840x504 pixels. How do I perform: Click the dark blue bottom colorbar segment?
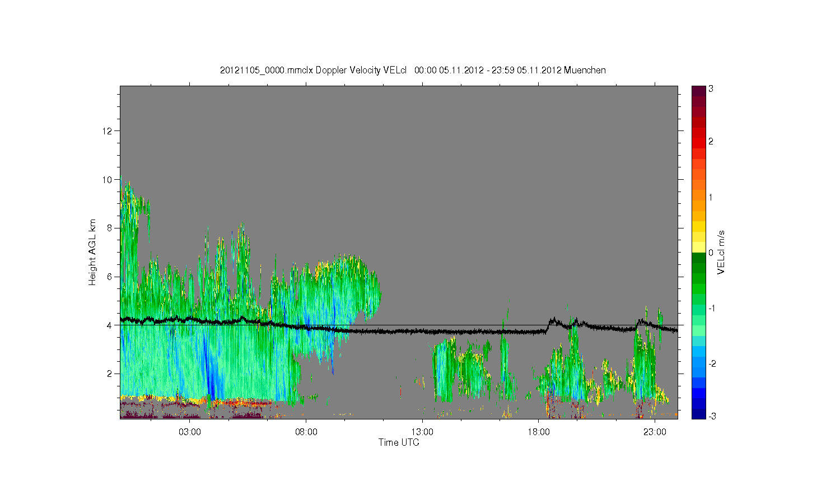(698, 414)
